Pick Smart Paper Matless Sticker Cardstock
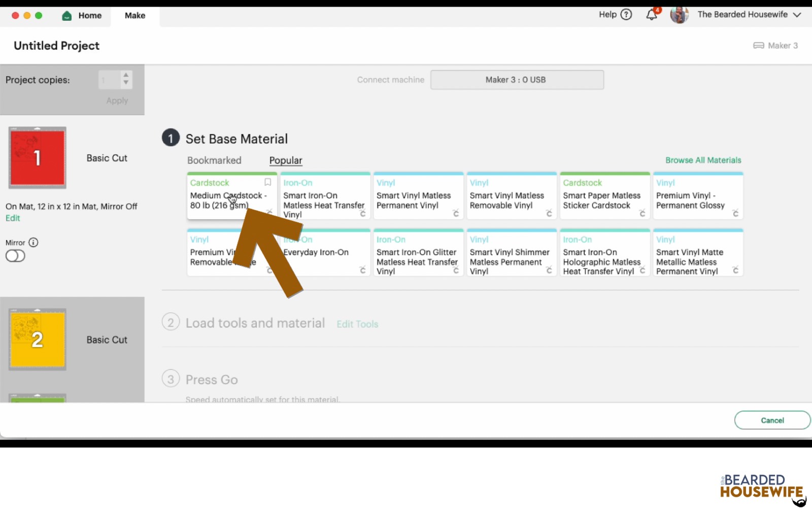This screenshot has height=516, width=812. (x=605, y=196)
